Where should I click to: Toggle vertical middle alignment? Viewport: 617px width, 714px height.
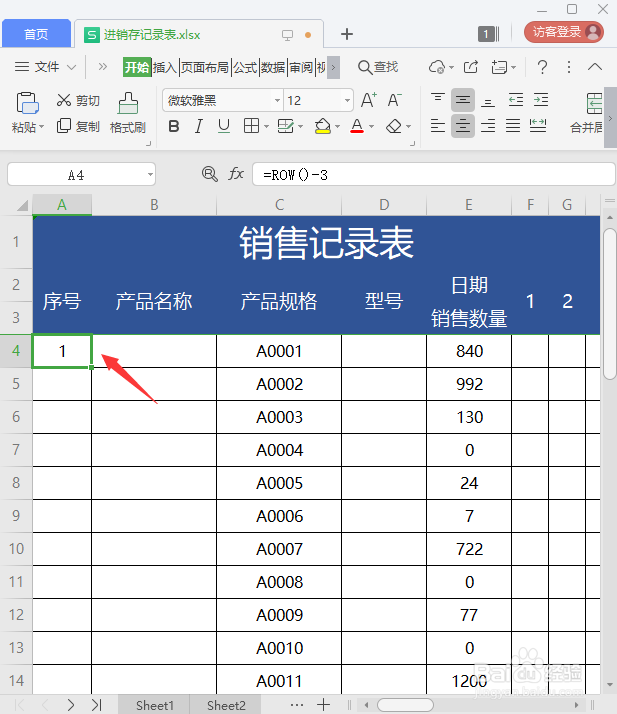pos(463,100)
